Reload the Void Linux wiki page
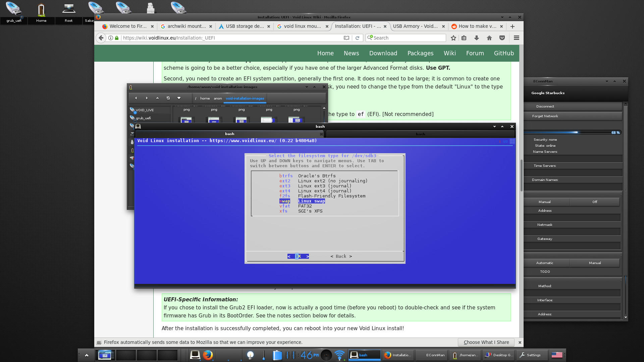 (358, 38)
